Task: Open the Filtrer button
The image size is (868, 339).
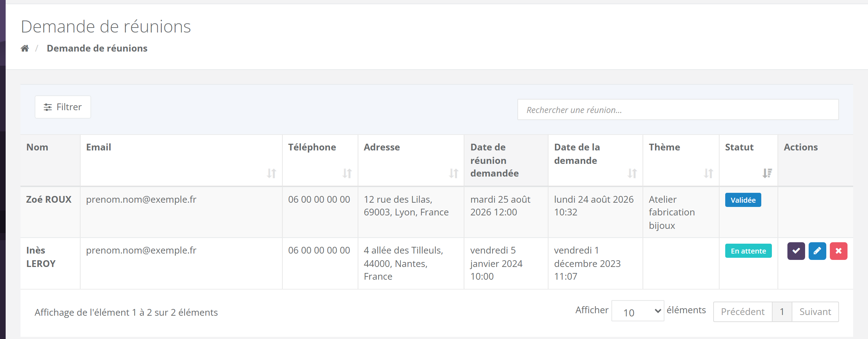Action: tap(63, 107)
